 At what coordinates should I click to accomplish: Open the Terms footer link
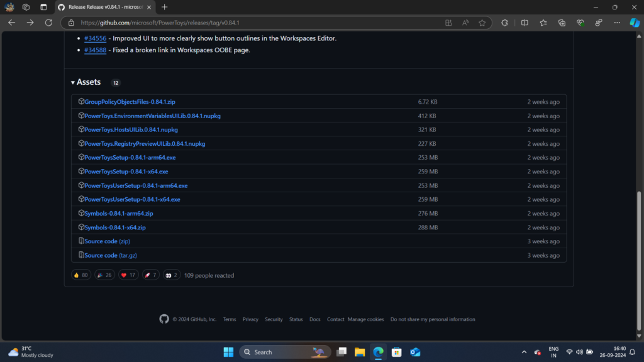(229, 319)
